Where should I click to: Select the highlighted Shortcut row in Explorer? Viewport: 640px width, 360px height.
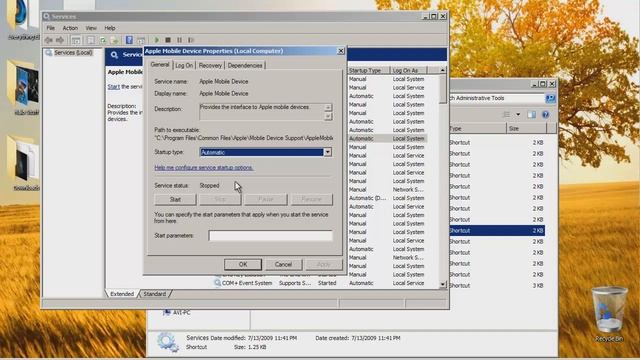[x=497, y=231]
